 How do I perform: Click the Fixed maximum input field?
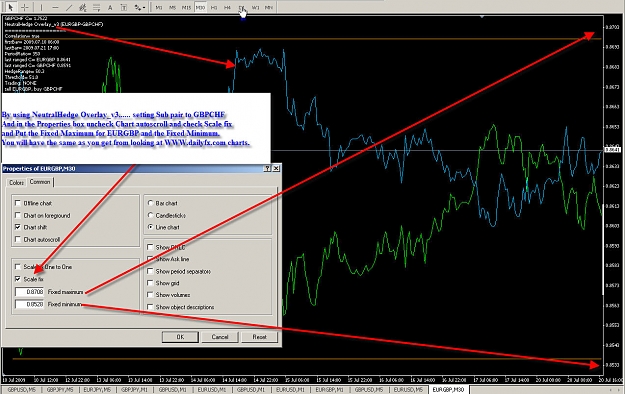tap(29, 292)
